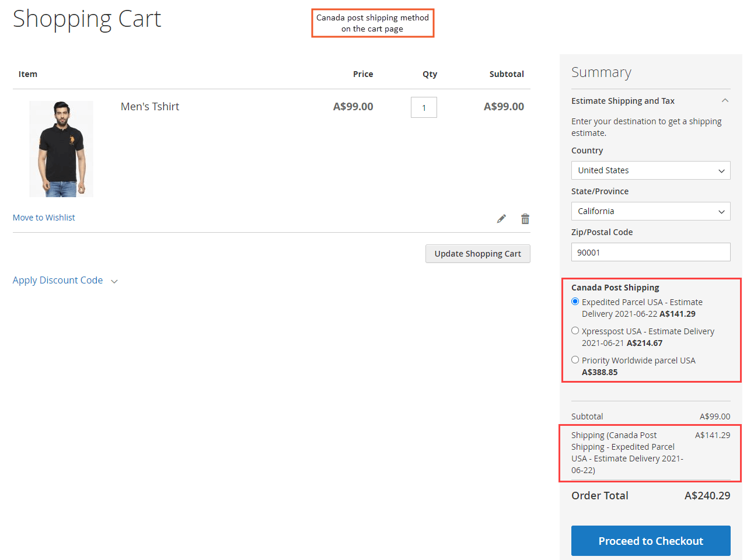Click the item price A$99.00 under Price
Viewport: 747px width, 560px height.
[353, 107]
